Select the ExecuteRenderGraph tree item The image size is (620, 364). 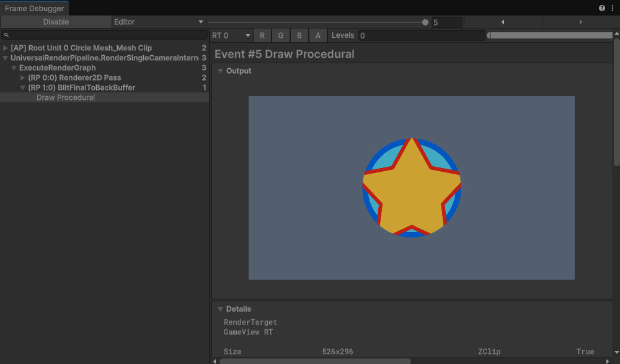pos(57,68)
